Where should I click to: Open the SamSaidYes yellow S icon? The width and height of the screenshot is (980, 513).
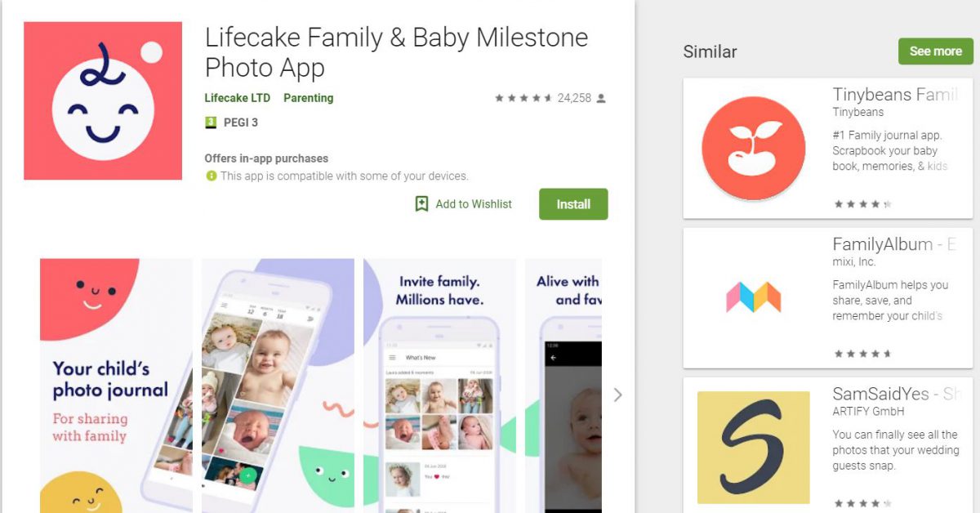pos(754,447)
